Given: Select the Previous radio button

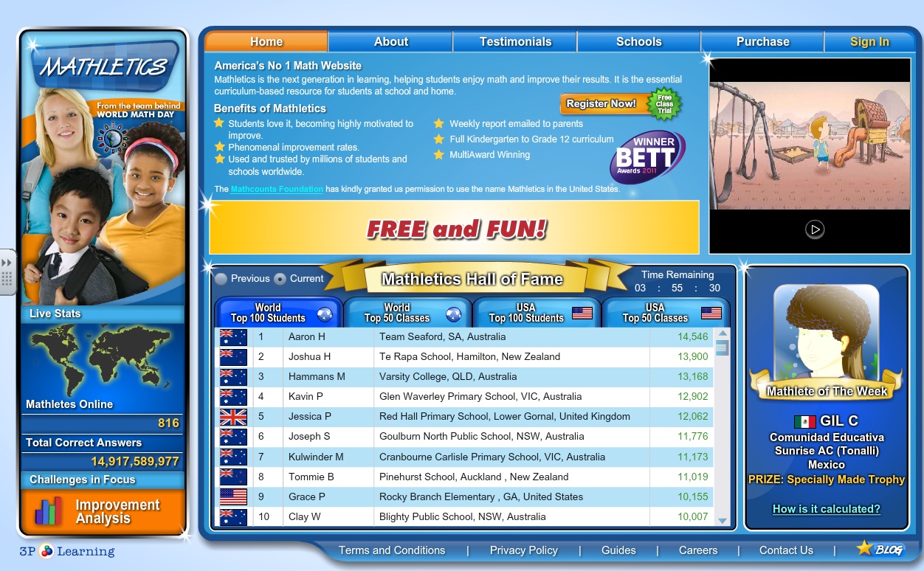Looking at the screenshot, I should (221, 279).
